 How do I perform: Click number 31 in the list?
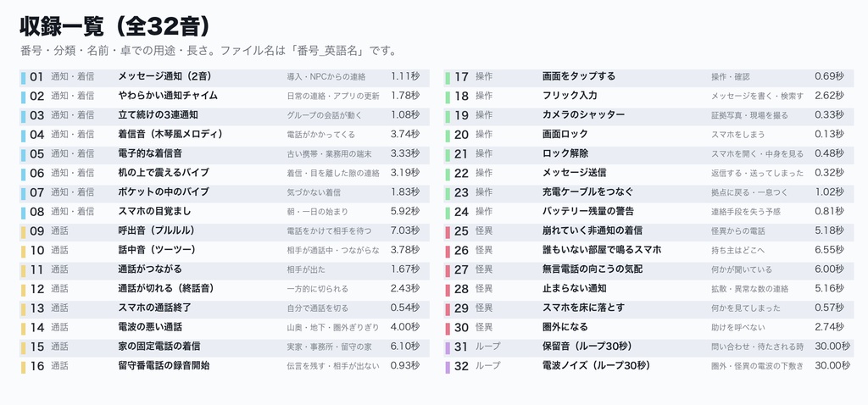(461, 347)
